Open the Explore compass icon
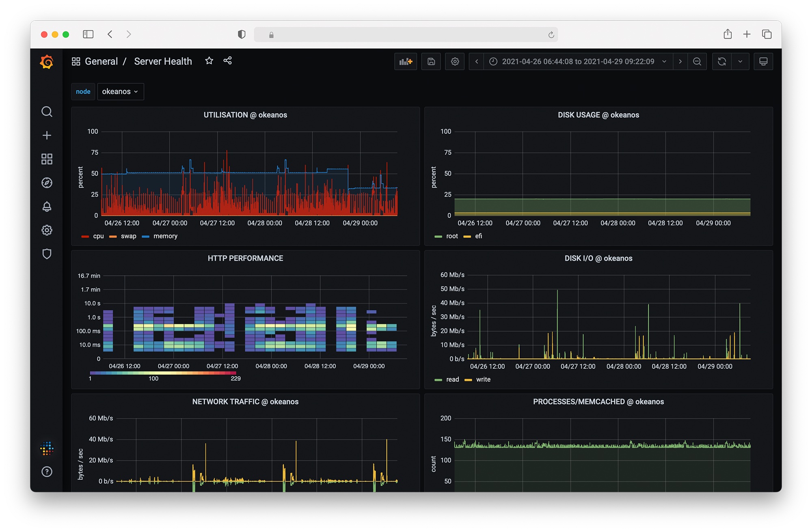 (x=47, y=183)
